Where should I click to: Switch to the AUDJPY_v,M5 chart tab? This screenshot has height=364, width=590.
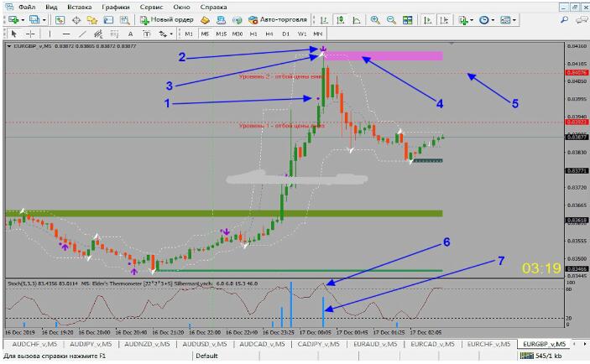pos(91,344)
